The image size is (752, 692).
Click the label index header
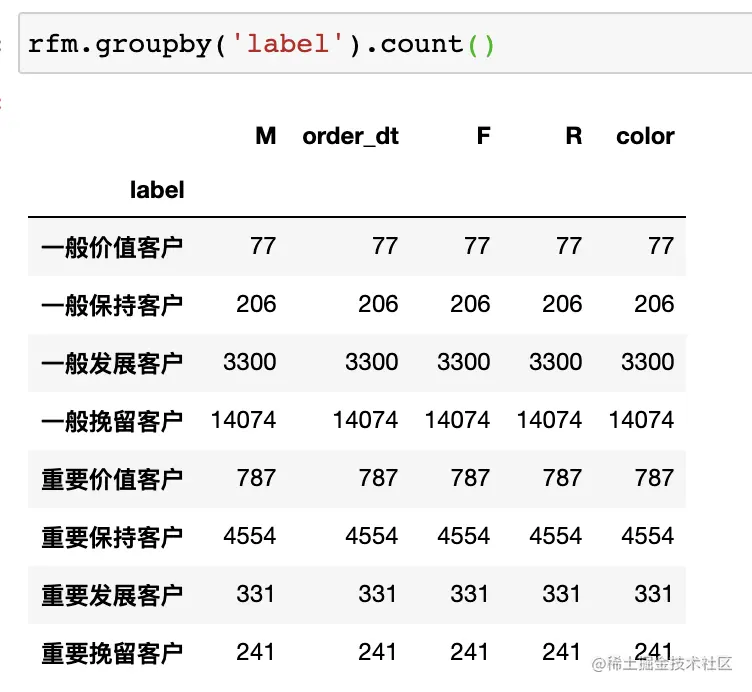(x=157, y=190)
